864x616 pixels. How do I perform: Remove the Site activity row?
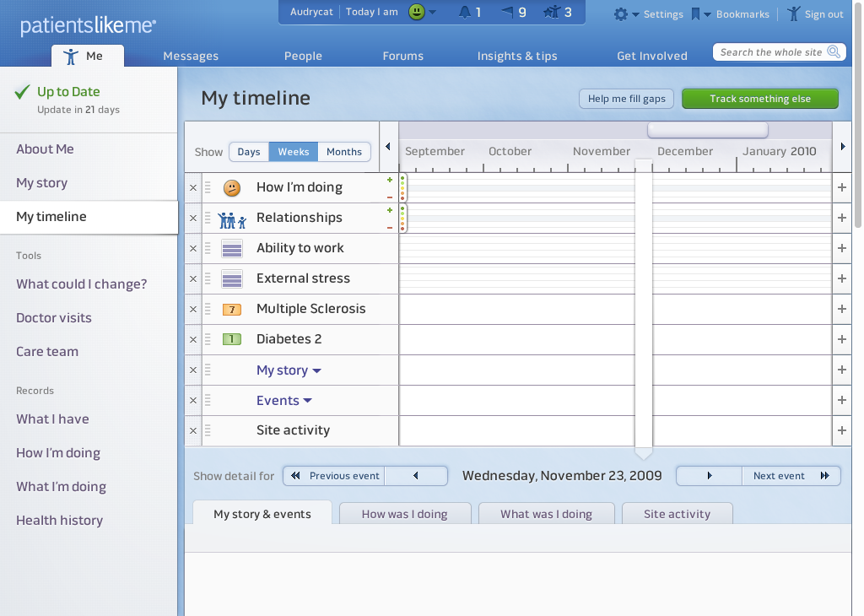pyautogui.click(x=193, y=430)
